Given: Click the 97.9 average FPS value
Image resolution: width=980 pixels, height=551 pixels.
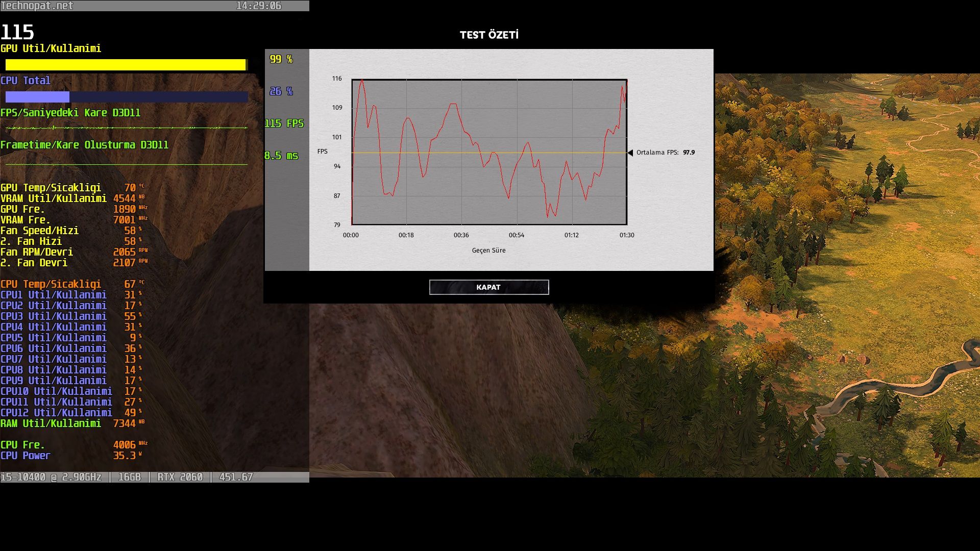Looking at the screenshot, I should click(x=689, y=153).
